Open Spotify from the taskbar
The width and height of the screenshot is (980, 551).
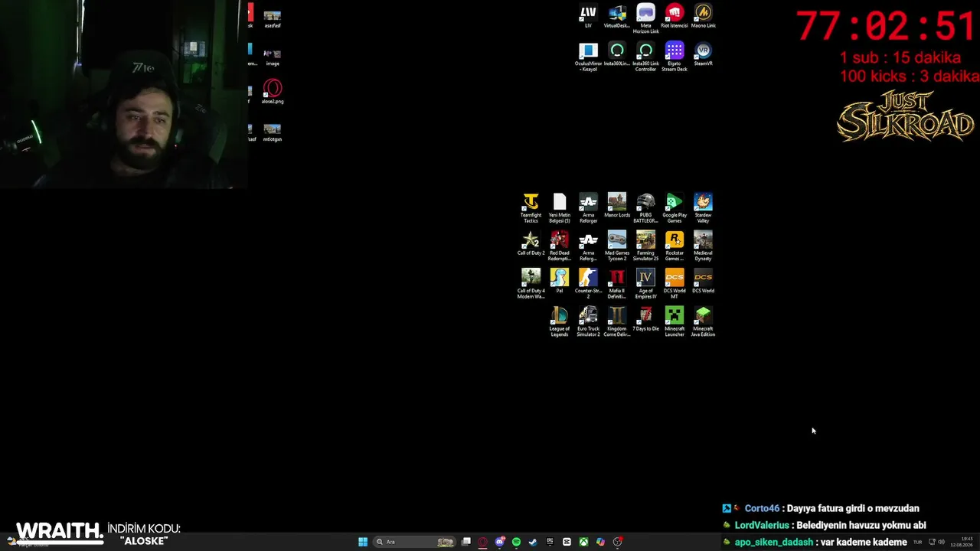pos(516,542)
